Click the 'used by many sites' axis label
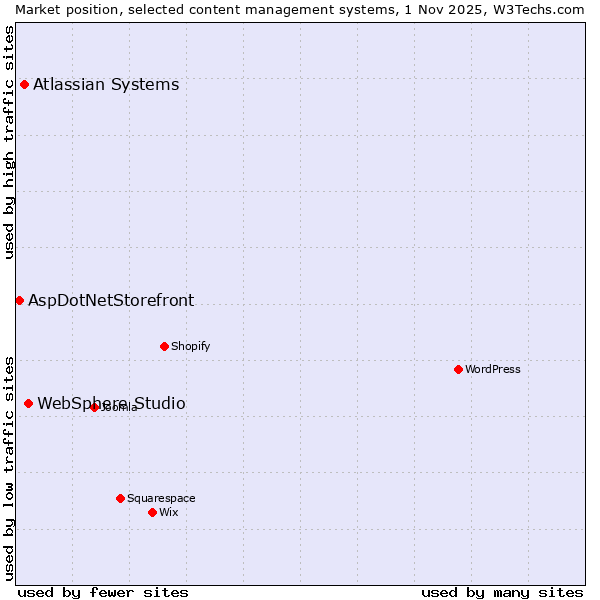 coord(502,592)
